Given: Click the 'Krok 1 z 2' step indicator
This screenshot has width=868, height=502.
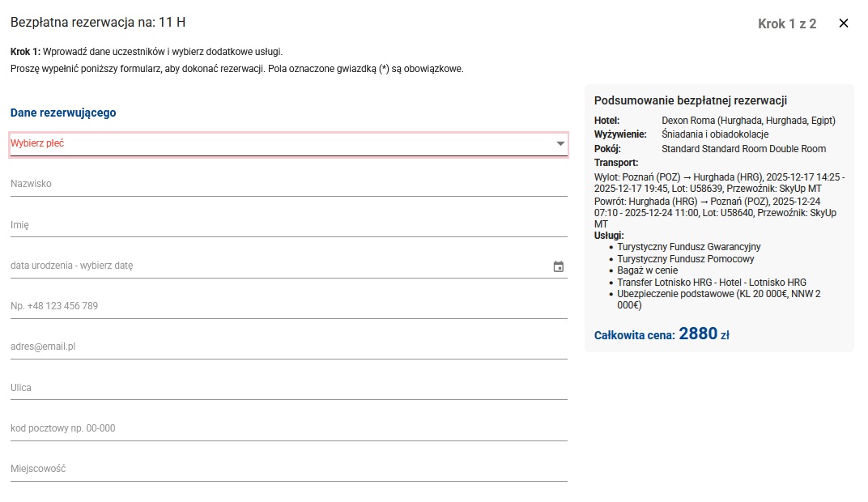Looking at the screenshot, I should pos(786,24).
